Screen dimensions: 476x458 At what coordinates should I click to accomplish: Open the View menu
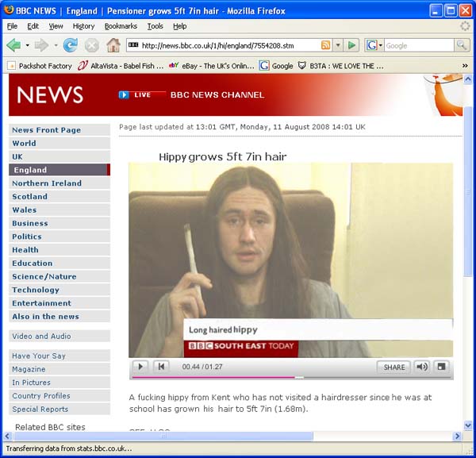click(x=56, y=26)
